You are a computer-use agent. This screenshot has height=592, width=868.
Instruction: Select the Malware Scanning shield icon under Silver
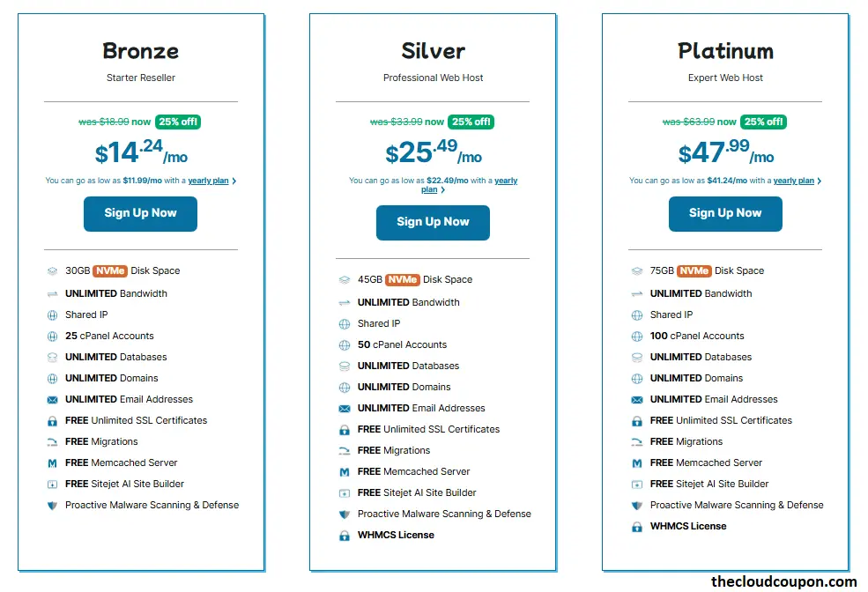click(x=345, y=514)
